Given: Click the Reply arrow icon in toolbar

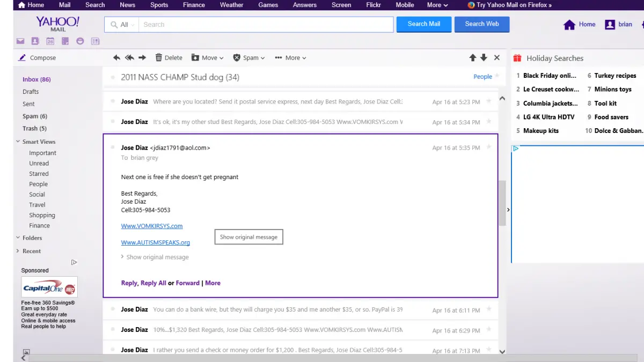Looking at the screenshot, I should tap(117, 58).
